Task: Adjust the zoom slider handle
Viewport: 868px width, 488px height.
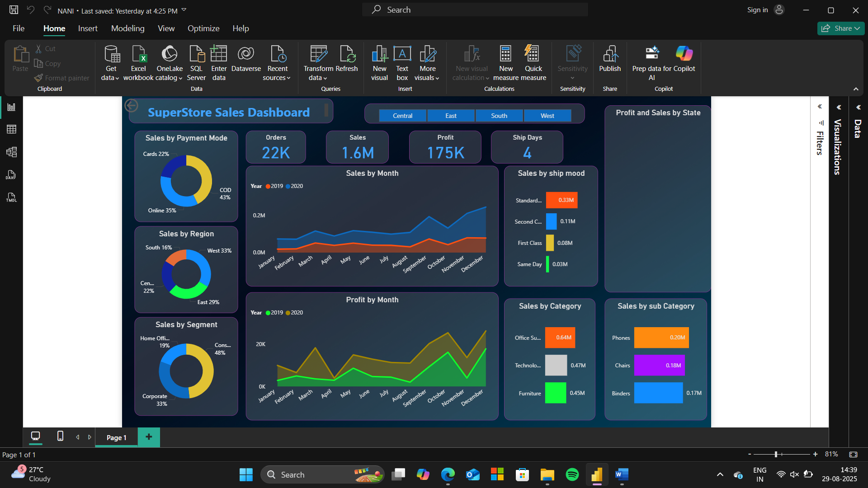Action: [776, 454]
